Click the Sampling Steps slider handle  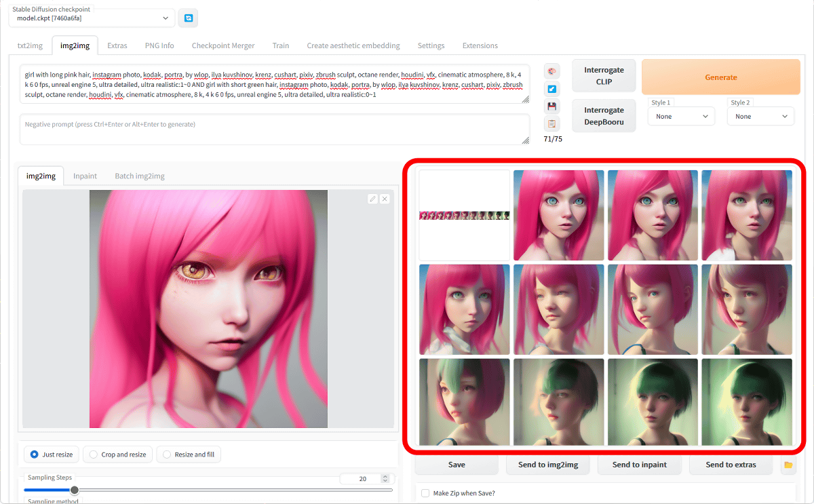tap(75, 490)
